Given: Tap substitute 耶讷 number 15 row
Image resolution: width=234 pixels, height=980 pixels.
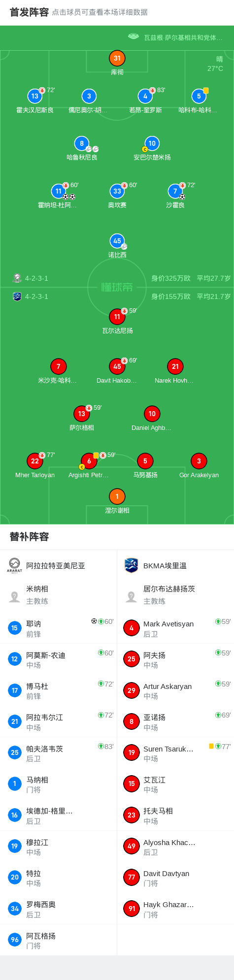Looking at the screenshot, I should [59, 628].
